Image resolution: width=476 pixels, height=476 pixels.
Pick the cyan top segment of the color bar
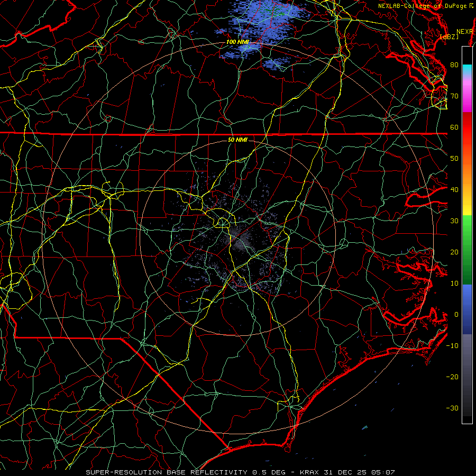467,68
